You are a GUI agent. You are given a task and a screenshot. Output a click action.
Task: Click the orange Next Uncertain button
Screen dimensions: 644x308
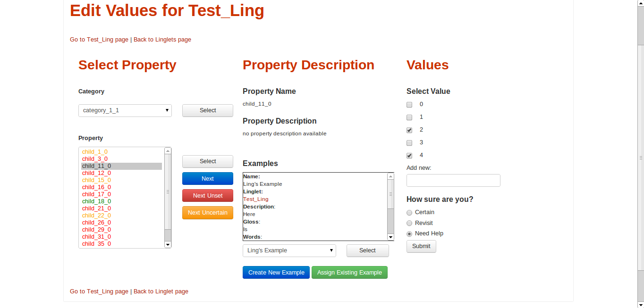click(207, 213)
